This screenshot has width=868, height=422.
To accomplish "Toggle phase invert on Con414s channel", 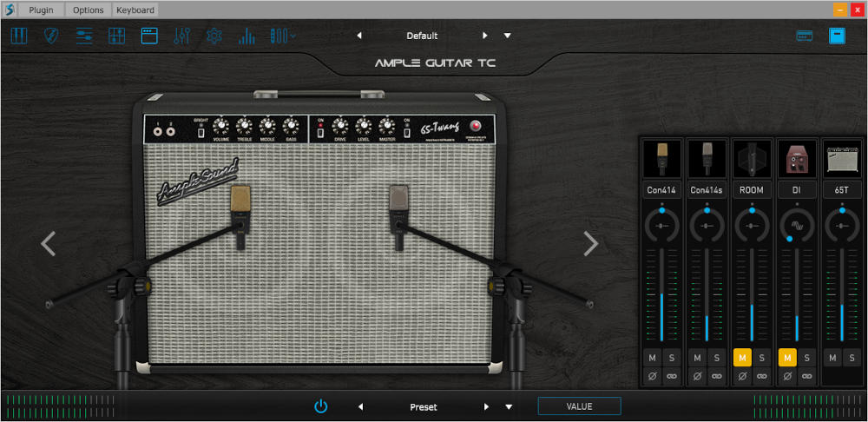I will 698,376.
